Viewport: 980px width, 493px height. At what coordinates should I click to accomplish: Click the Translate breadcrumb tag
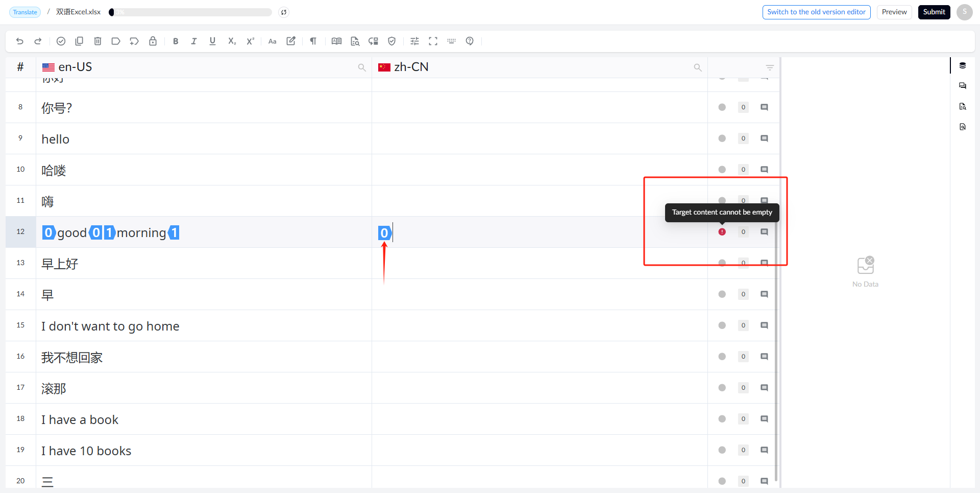click(x=25, y=12)
